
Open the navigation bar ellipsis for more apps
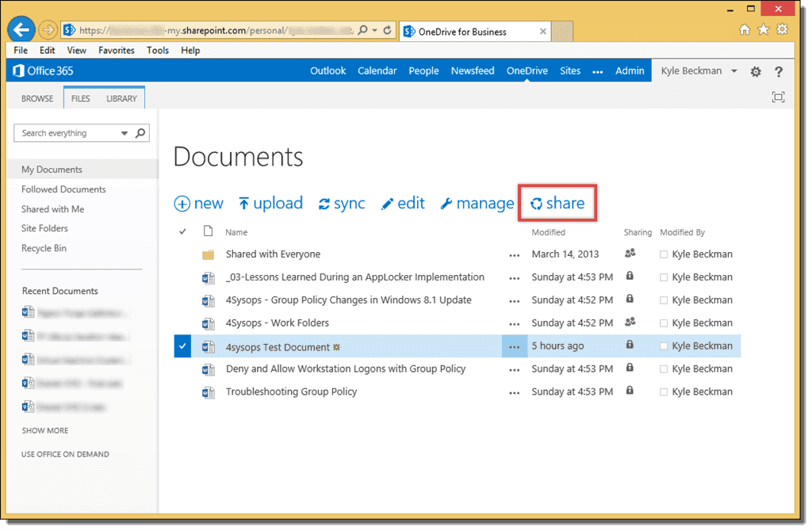598,72
